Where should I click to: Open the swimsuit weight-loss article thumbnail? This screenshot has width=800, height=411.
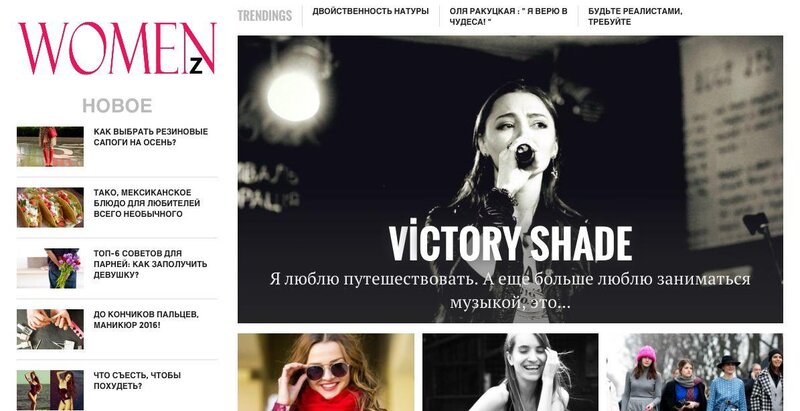50,390
